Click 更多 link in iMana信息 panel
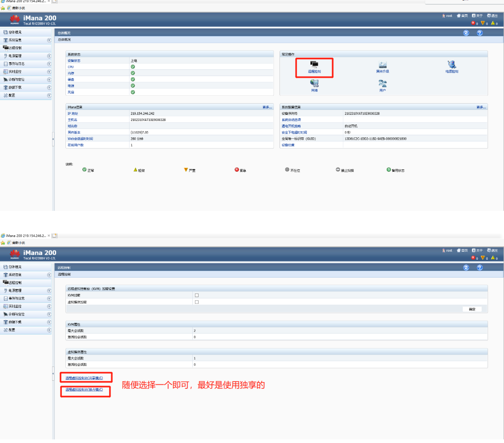The width and height of the screenshot is (504, 443). click(x=267, y=107)
